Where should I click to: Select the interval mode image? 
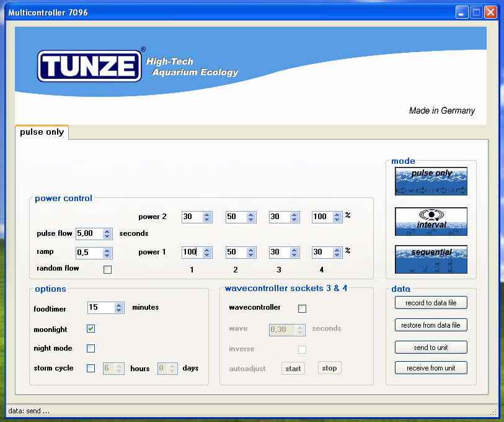[431, 222]
